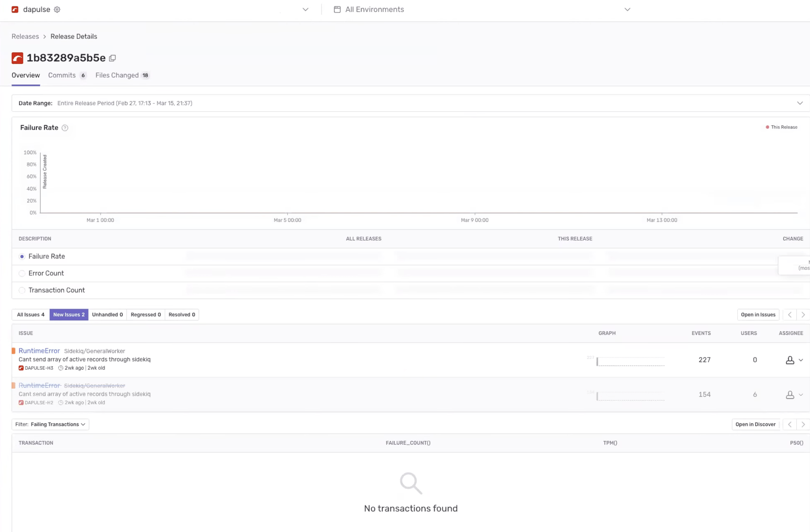Open the first RuntimeError issue link
Viewport: 810px width, 532px height.
[x=39, y=351]
